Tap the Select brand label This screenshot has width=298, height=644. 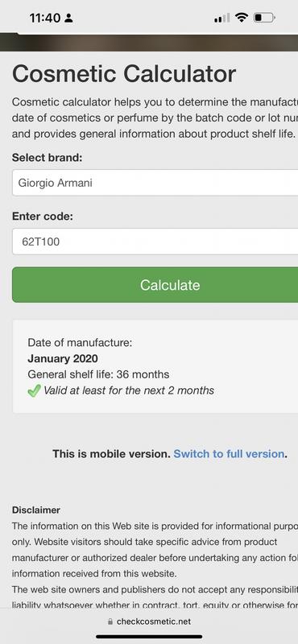tap(48, 158)
